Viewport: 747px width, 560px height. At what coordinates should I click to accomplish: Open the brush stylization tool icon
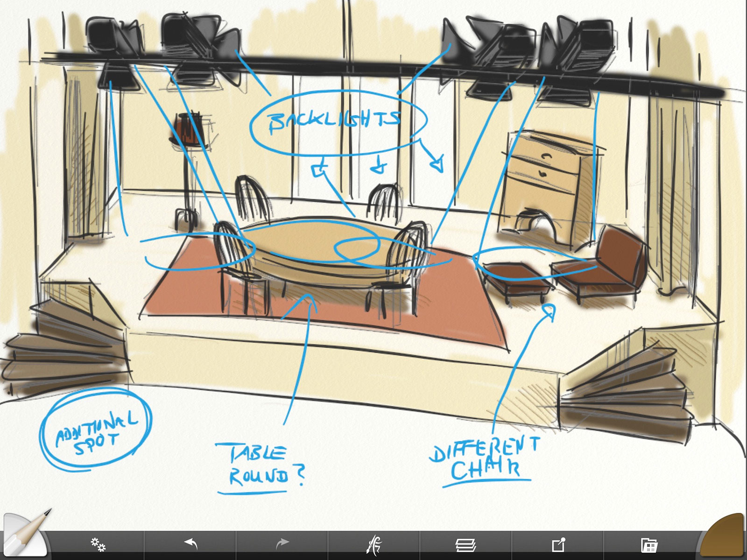click(x=374, y=544)
